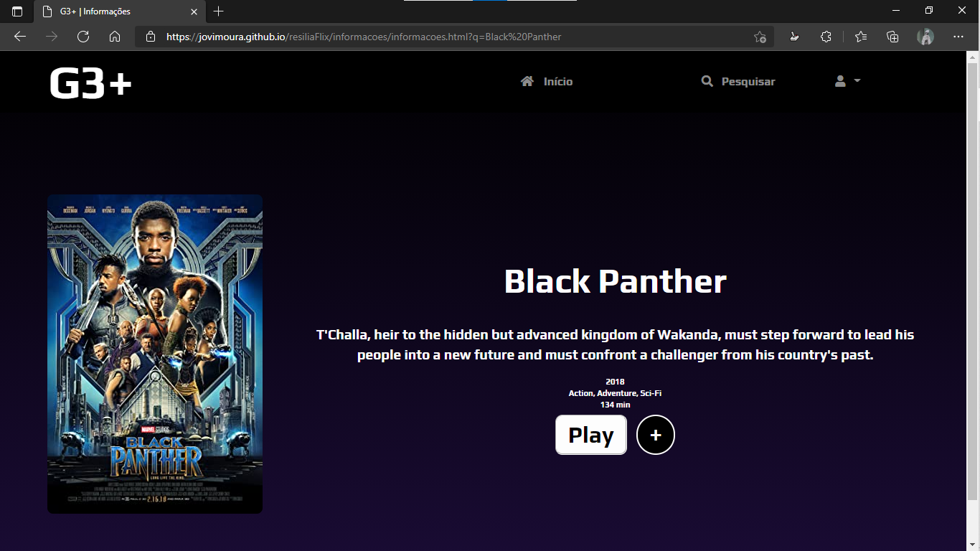Open the Pesquisar search link
This screenshot has height=551, width=980.
738,82
